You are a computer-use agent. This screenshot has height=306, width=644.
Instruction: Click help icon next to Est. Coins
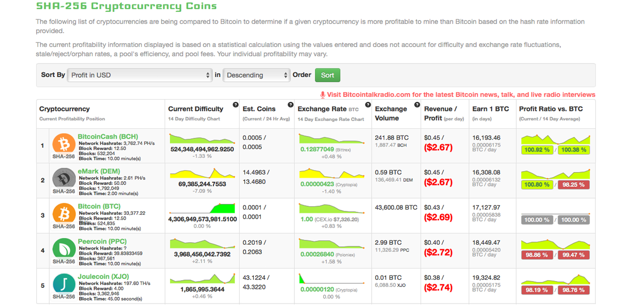tap(290, 105)
